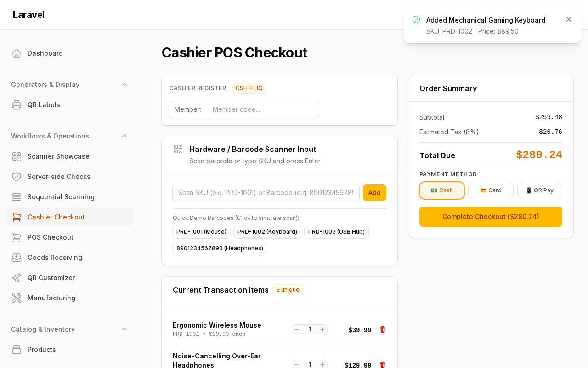
Task: Select Cash payment method
Action: click(x=442, y=190)
